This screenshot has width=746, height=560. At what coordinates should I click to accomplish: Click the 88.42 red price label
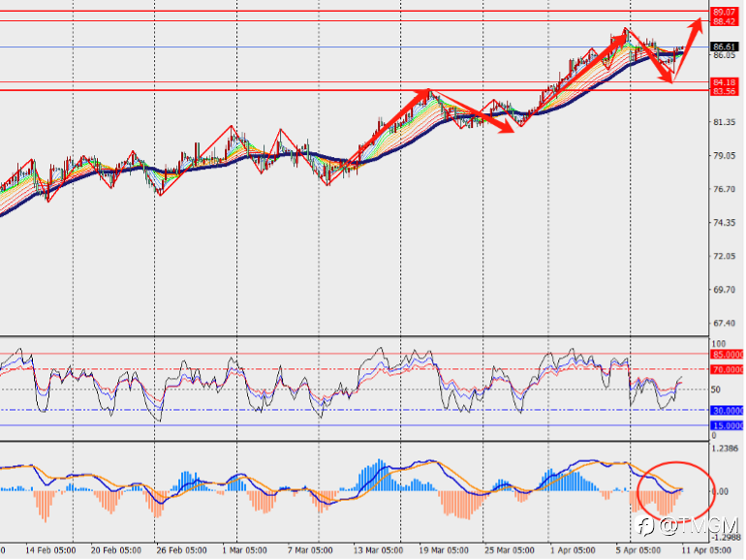pos(724,21)
